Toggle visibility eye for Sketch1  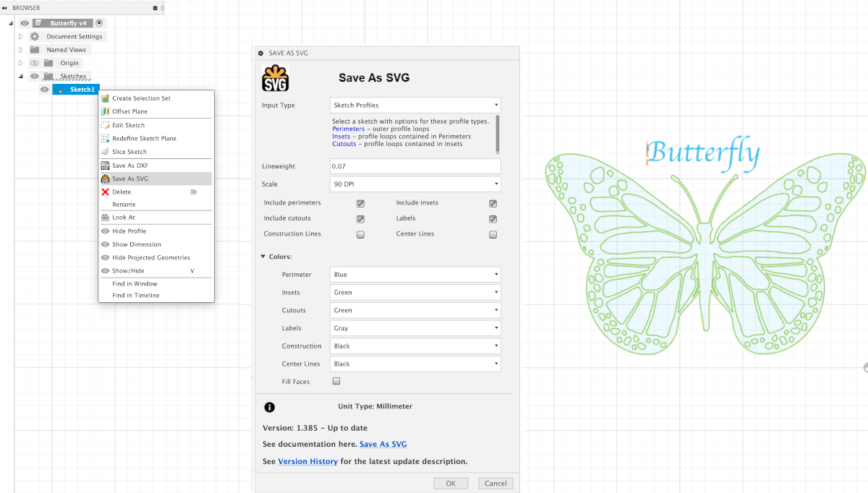tap(45, 90)
